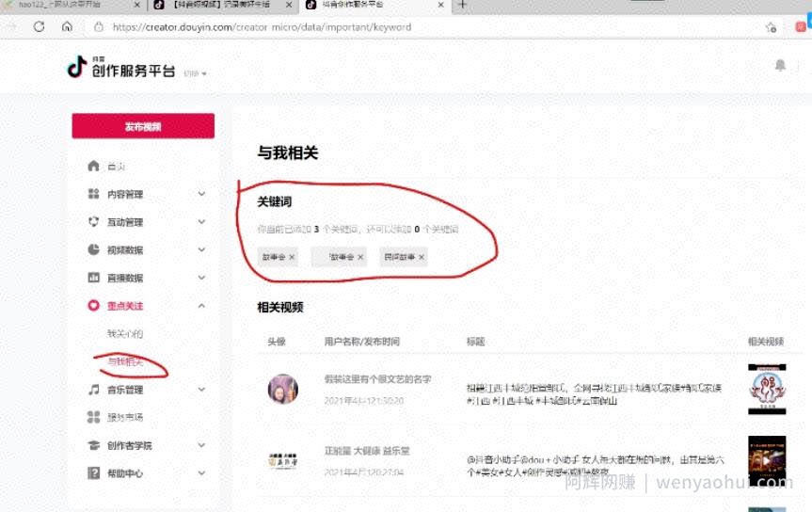Select 帮助中心 in the sidebar
This screenshot has height=512, width=812.
click(x=125, y=473)
